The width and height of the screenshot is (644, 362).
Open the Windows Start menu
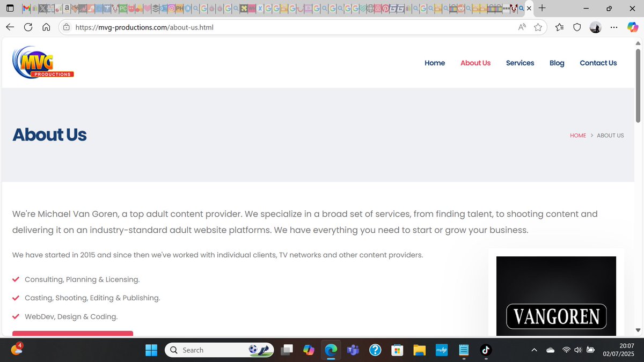[151, 350]
